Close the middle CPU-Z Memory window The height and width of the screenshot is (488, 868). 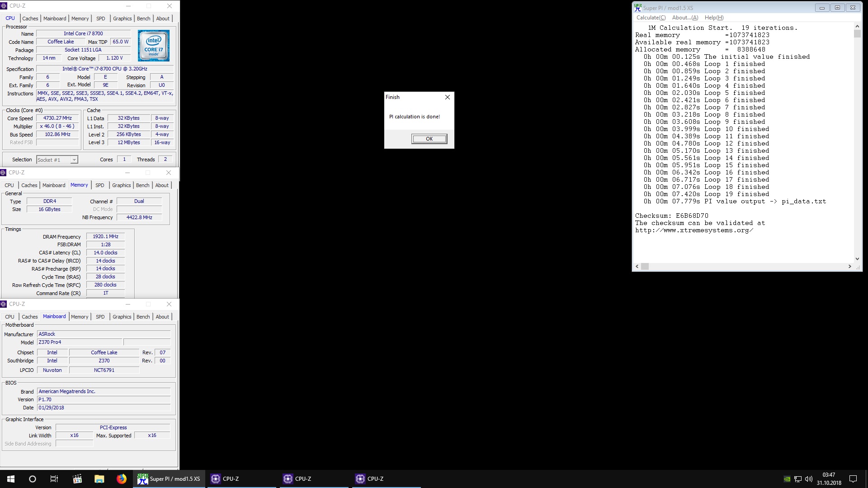pyautogui.click(x=169, y=173)
